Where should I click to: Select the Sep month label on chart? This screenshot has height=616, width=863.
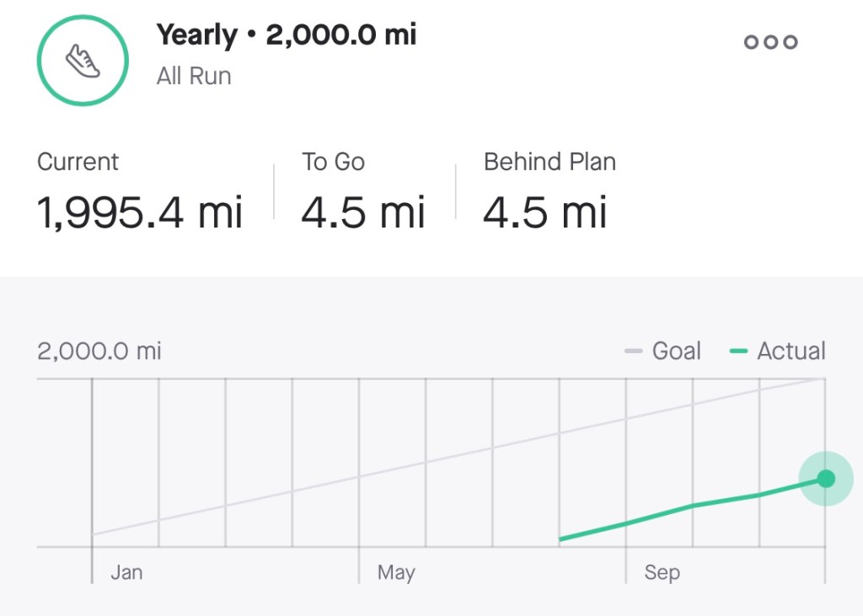tap(662, 573)
